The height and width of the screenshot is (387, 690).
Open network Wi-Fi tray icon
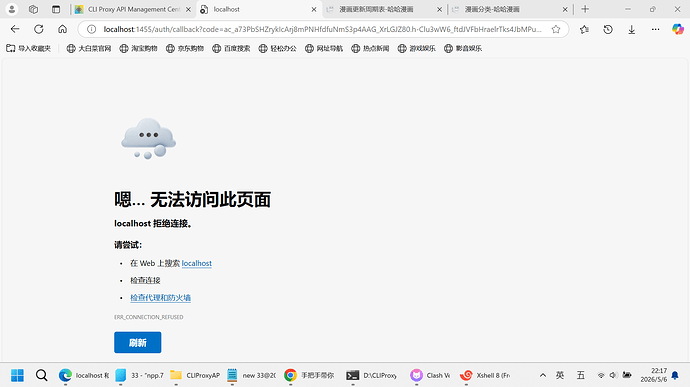click(x=601, y=375)
